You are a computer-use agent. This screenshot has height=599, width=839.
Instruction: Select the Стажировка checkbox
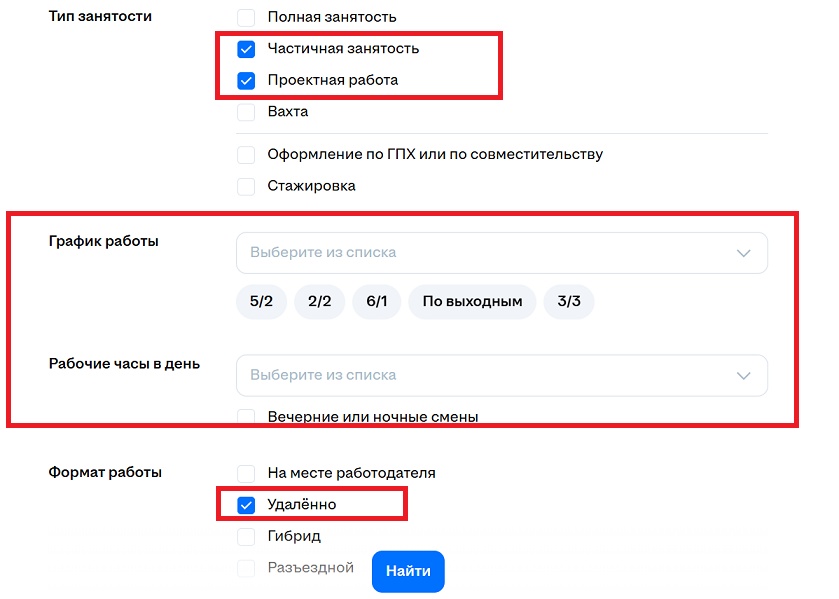246,186
